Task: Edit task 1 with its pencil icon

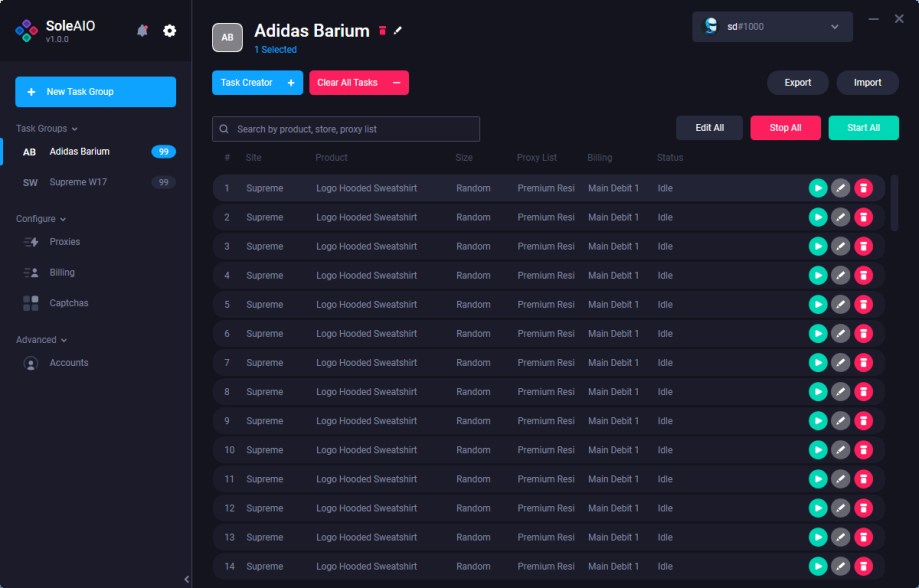Action: (840, 188)
